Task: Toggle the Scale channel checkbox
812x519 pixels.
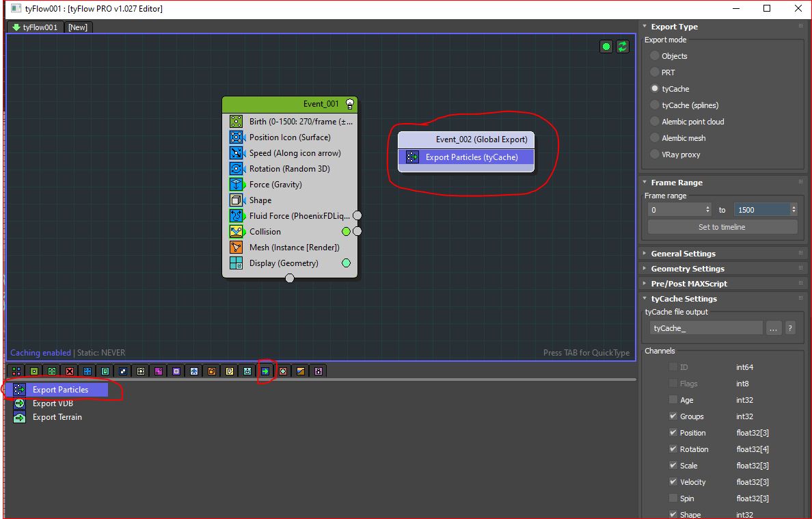Action: pyautogui.click(x=673, y=465)
